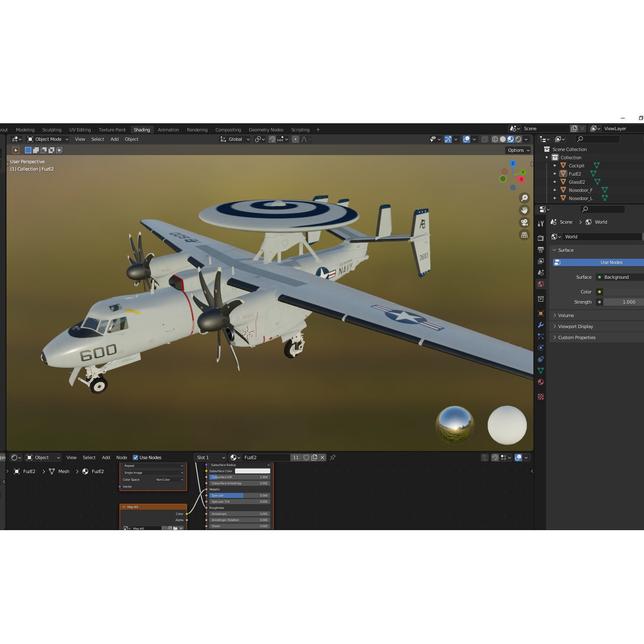This screenshot has height=644, width=644.
Task: Open the Object Constraints tab
Action: (x=541, y=359)
